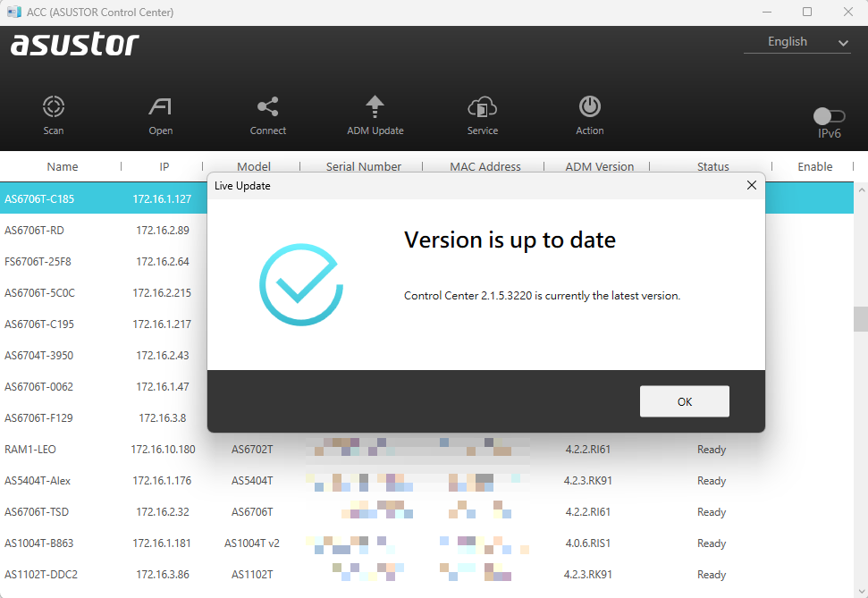Select the AS6706T-RD device
Screen dimensions: 868x598
[34, 231]
